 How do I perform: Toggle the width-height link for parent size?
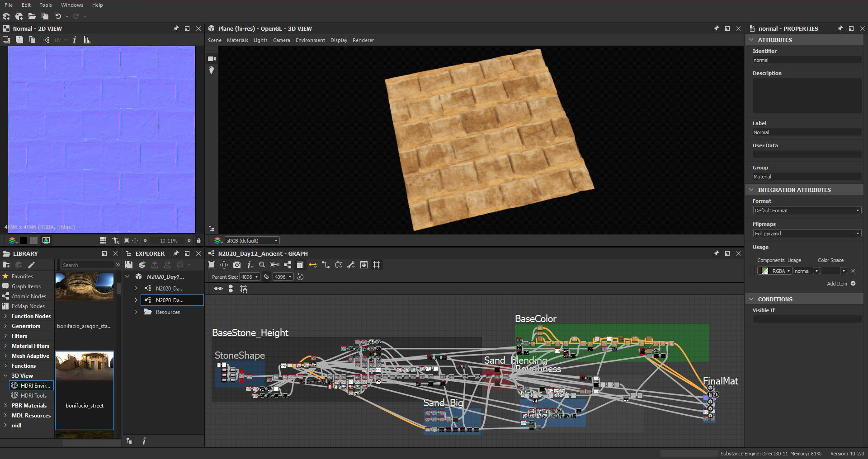(x=266, y=276)
